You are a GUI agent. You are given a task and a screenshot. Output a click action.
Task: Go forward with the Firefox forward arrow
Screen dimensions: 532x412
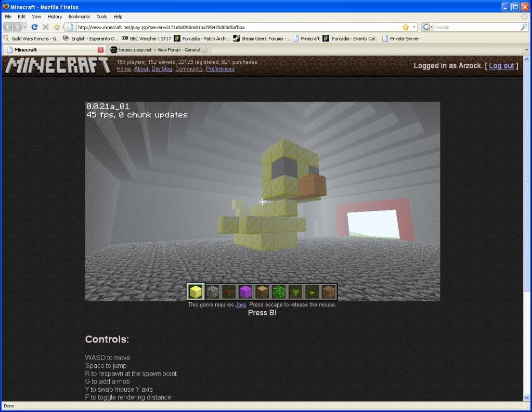pyautogui.click(x=17, y=27)
